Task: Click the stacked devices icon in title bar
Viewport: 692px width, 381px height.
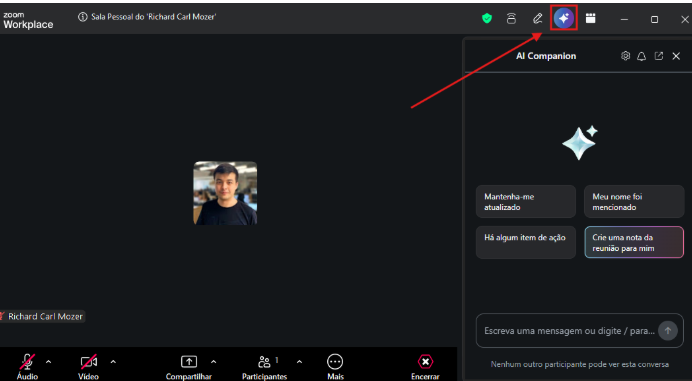Action: [x=511, y=19]
